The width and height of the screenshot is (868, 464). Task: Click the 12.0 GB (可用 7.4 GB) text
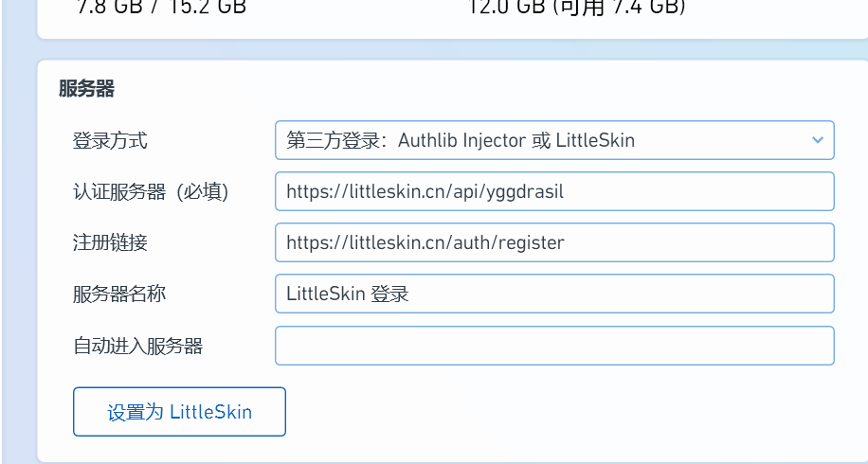coord(576,9)
